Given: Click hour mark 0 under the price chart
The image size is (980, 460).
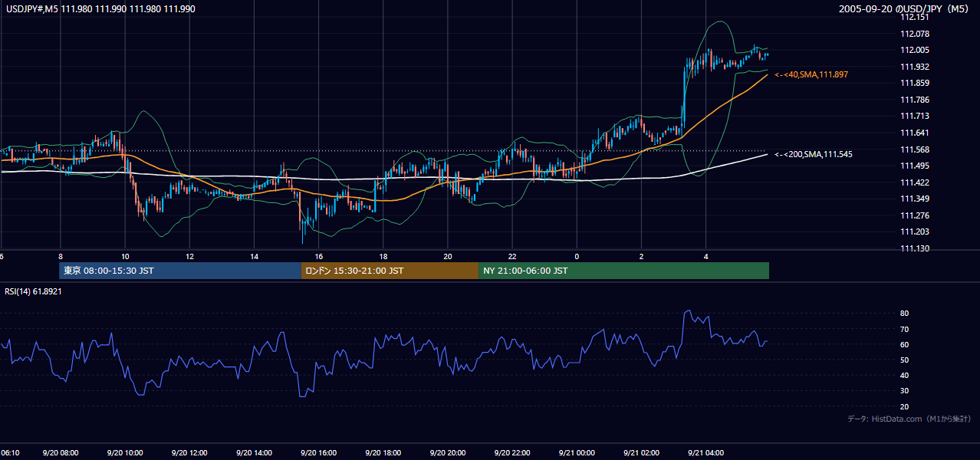Looking at the screenshot, I should tap(577, 257).
